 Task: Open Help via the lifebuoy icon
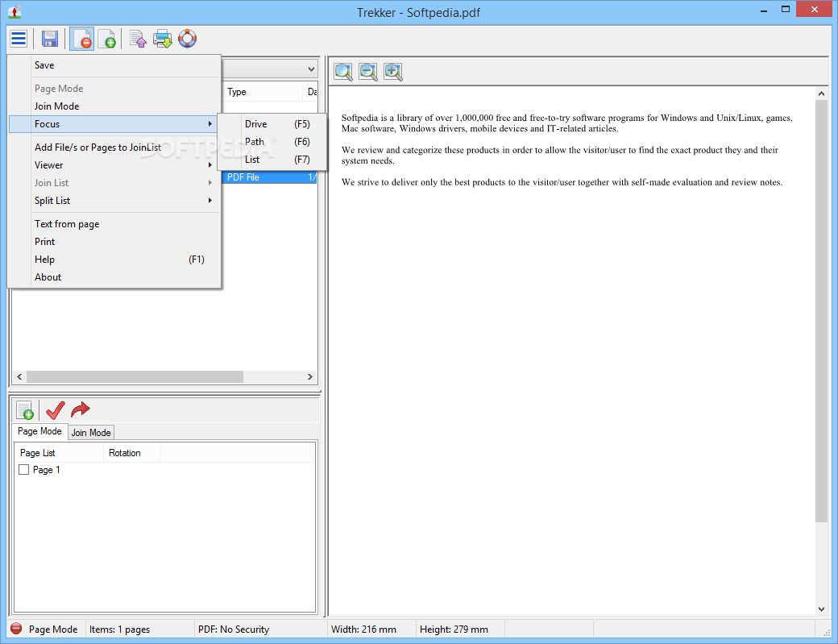coord(187,39)
